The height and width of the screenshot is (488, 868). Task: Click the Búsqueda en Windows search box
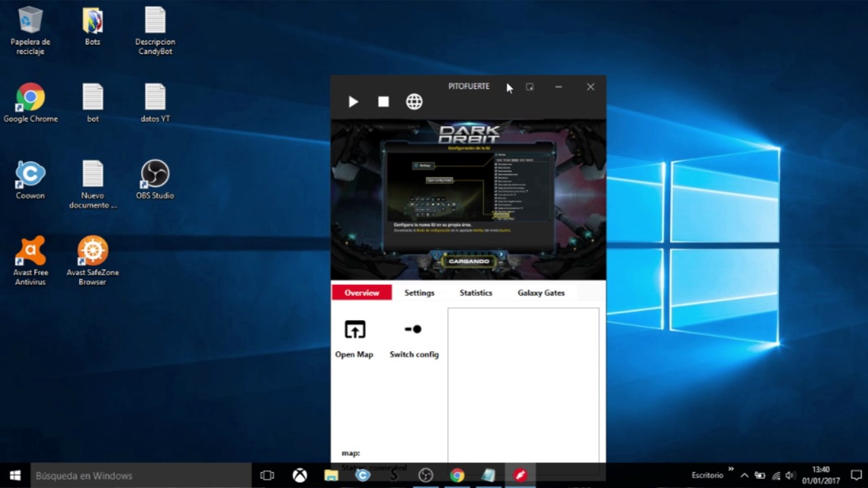pyautogui.click(x=141, y=476)
